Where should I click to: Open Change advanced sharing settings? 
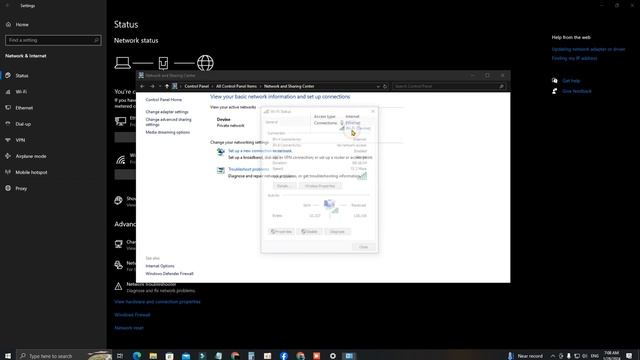pos(168,122)
